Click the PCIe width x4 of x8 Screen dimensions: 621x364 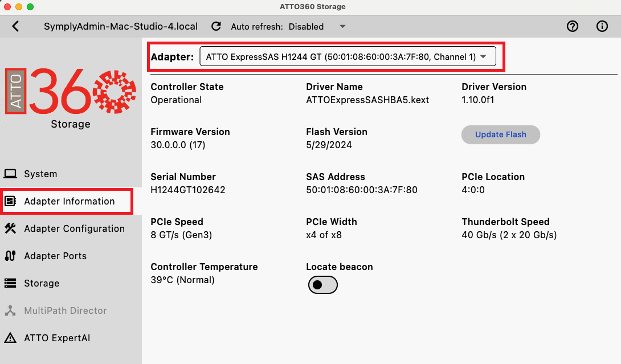pos(324,235)
